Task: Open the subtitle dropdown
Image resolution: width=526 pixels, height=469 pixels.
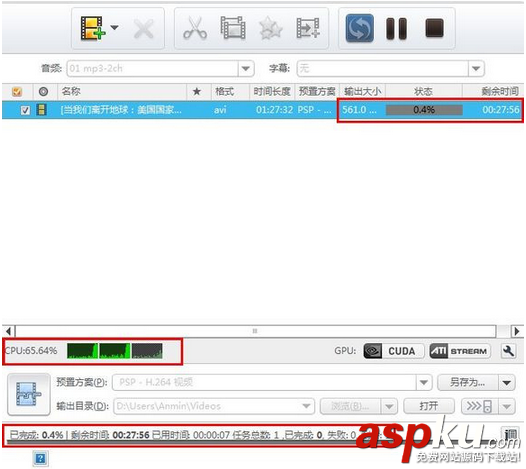Action: pos(476,68)
